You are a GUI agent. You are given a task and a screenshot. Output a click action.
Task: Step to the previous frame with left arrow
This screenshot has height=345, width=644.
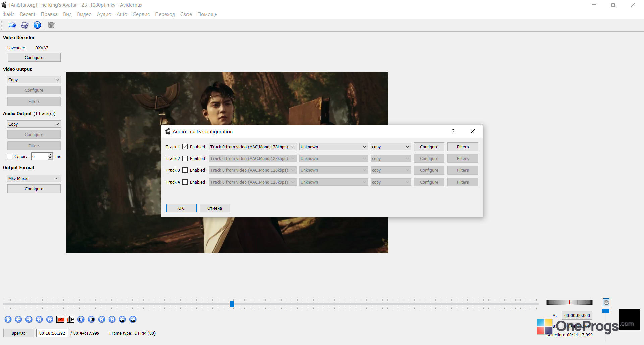coord(18,319)
